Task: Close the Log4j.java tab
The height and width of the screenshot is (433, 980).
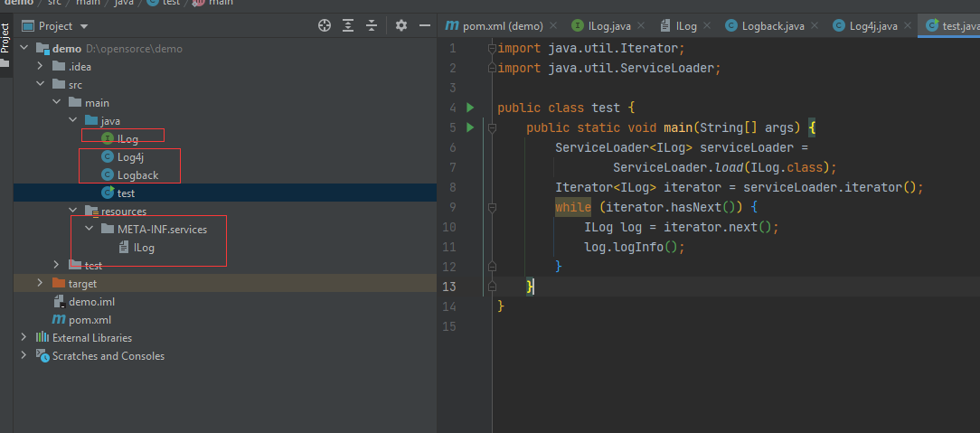Action: [x=908, y=25]
